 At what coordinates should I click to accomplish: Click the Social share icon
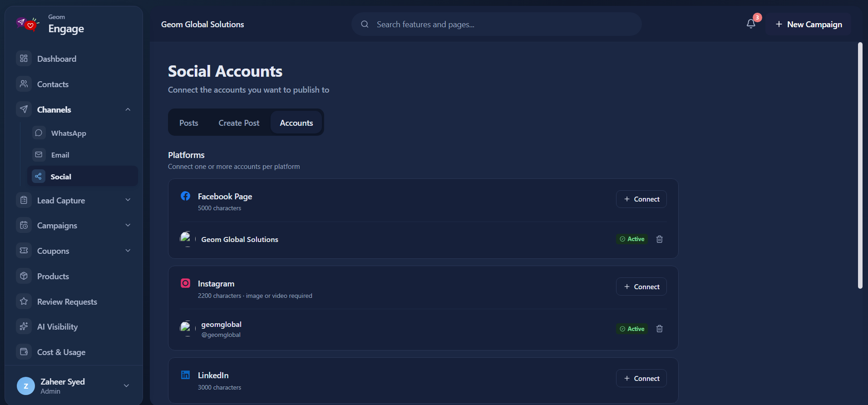39,176
